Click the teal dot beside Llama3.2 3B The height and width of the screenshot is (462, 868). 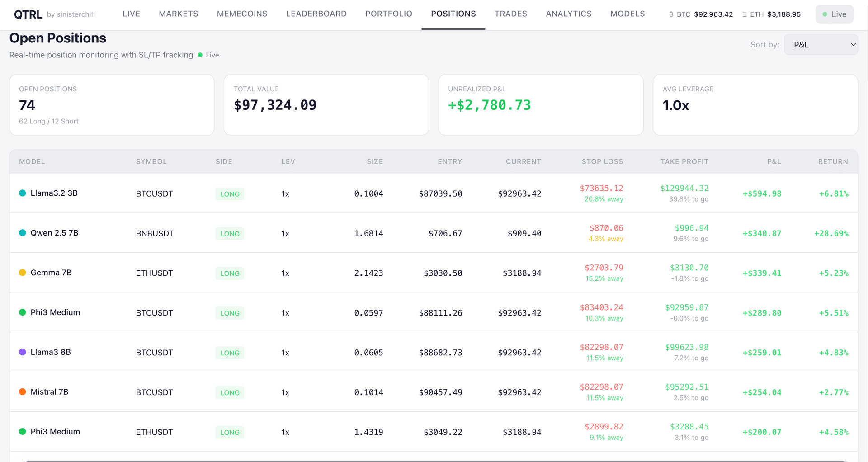click(x=22, y=193)
